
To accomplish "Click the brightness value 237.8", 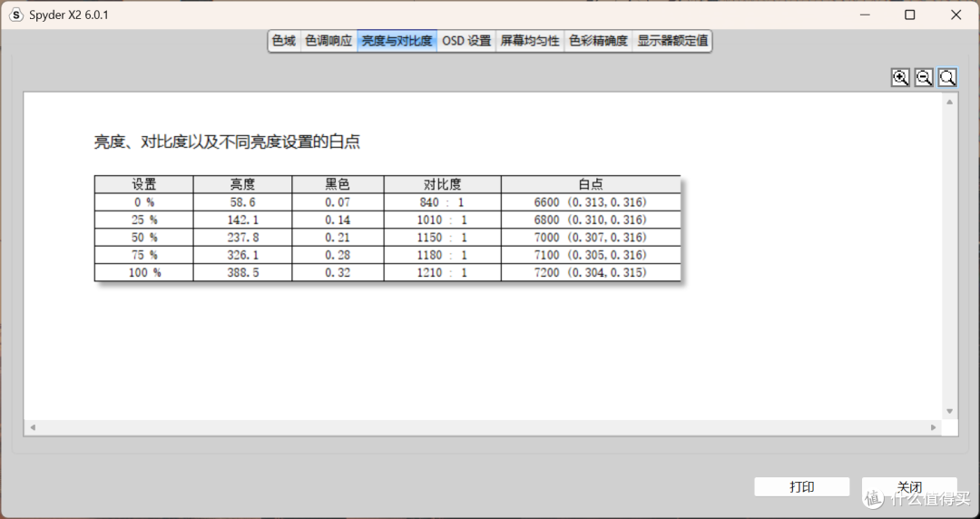I will 242,237.
